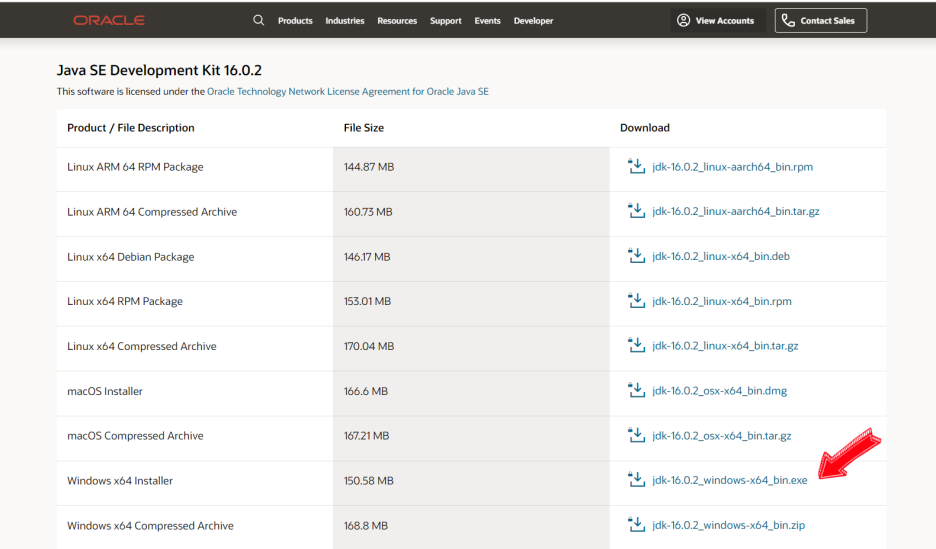936x549 pixels.
Task: Click download icon for osx-x64 dmg installer
Action: 636,390
